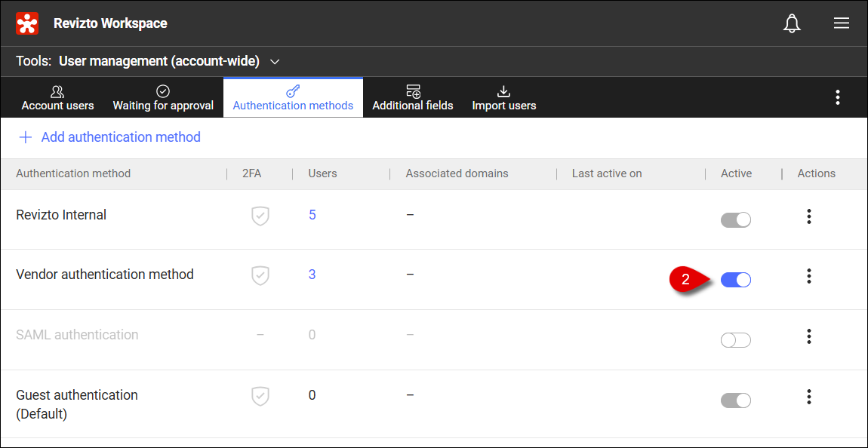Screen dimensions: 868x448
Task: Open the hamburger main menu
Action: 842,23
